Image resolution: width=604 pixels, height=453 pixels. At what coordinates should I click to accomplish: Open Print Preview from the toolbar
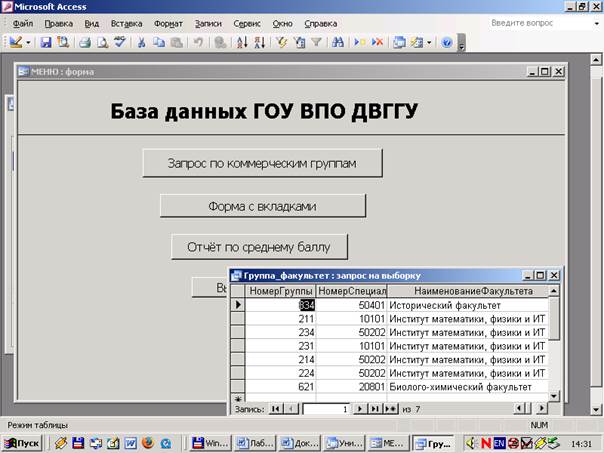pos(102,42)
